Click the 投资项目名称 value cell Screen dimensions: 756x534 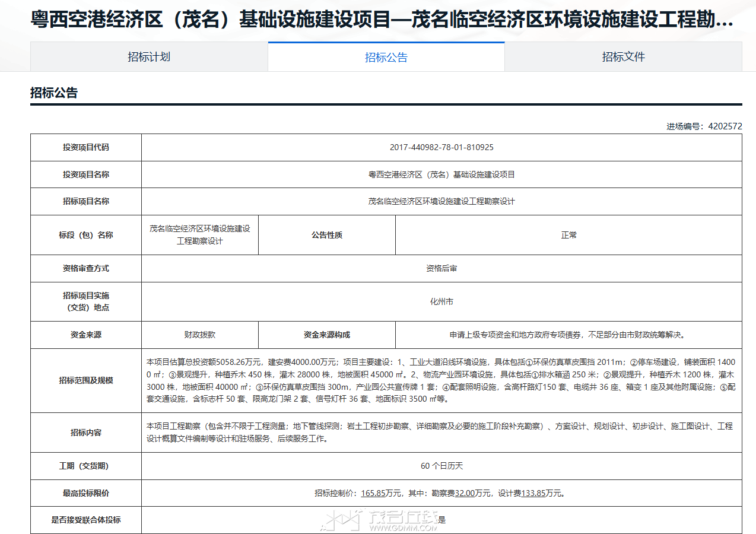pos(441,174)
